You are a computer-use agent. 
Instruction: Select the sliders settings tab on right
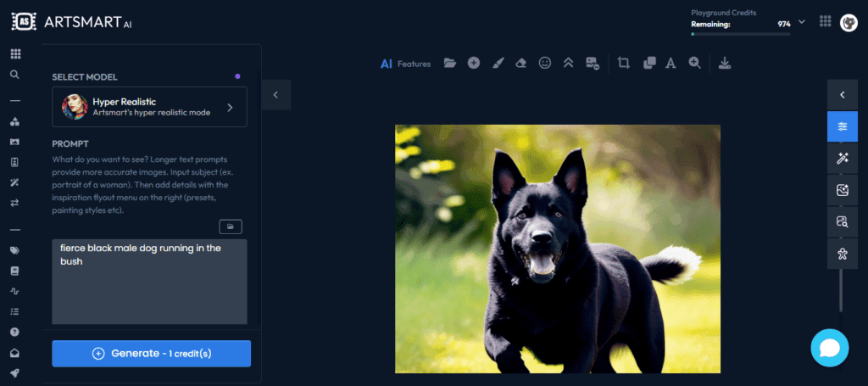[x=842, y=126]
